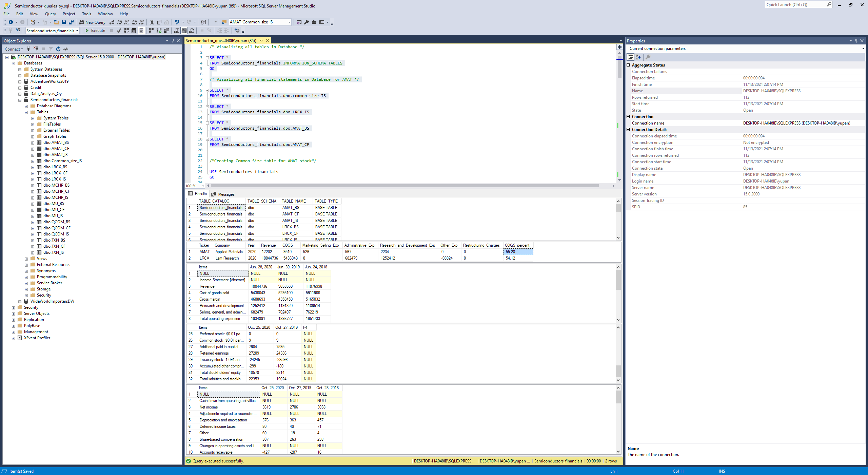Switch to the Messages tab
The height and width of the screenshot is (475, 868).
(223, 194)
